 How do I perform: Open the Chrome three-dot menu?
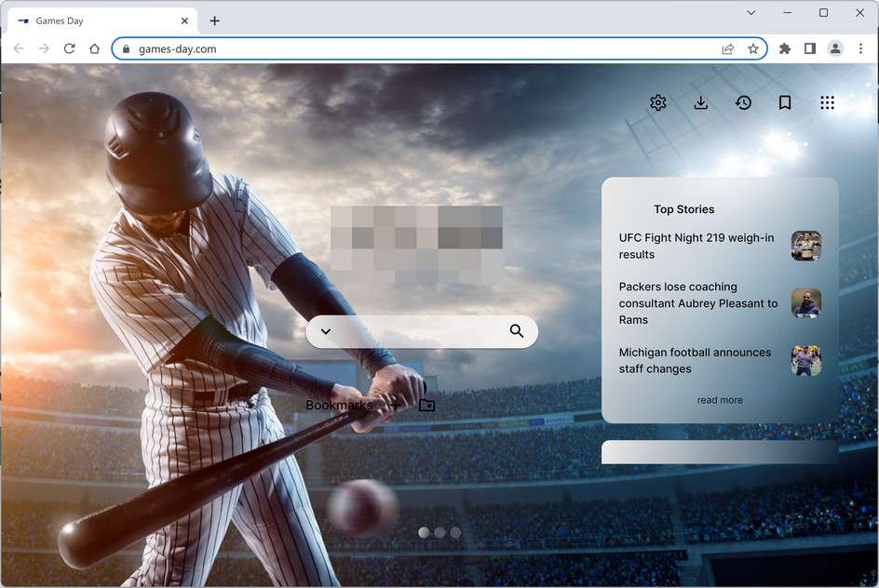(860, 48)
